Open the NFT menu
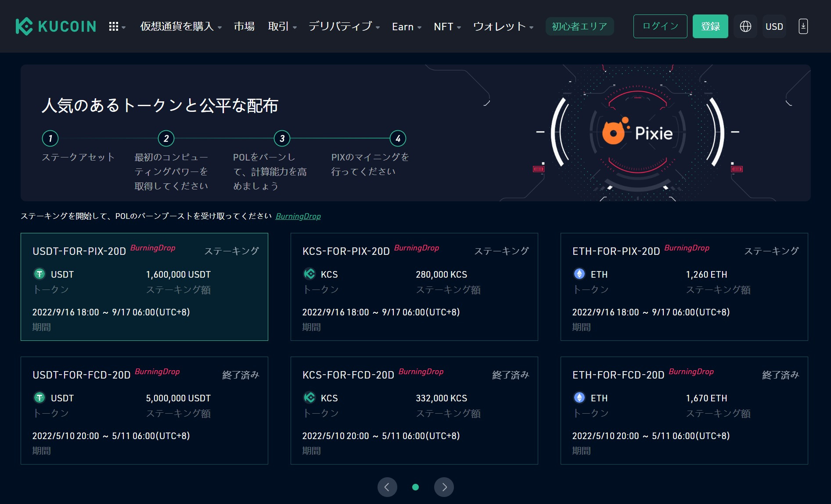The height and width of the screenshot is (504, 831). point(443,26)
